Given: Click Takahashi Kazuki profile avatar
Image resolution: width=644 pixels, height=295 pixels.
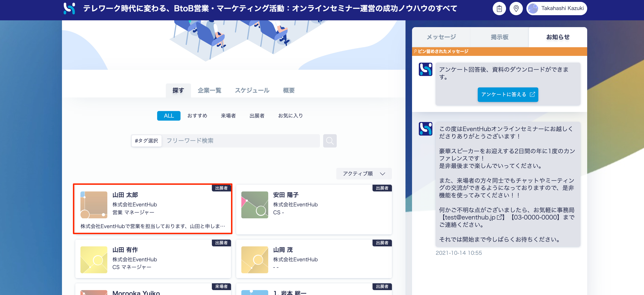Looking at the screenshot, I should pyautogui.click(x=533, y=9).
